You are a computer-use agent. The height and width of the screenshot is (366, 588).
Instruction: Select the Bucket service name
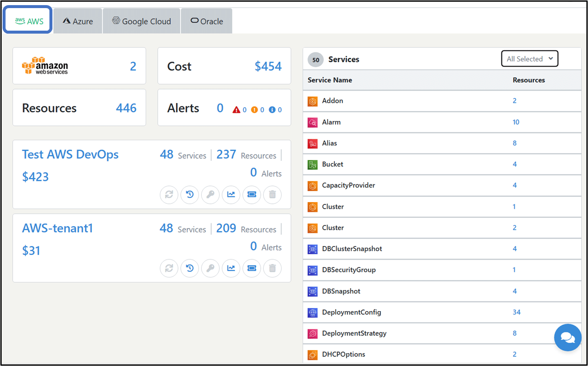click(333, 164)
